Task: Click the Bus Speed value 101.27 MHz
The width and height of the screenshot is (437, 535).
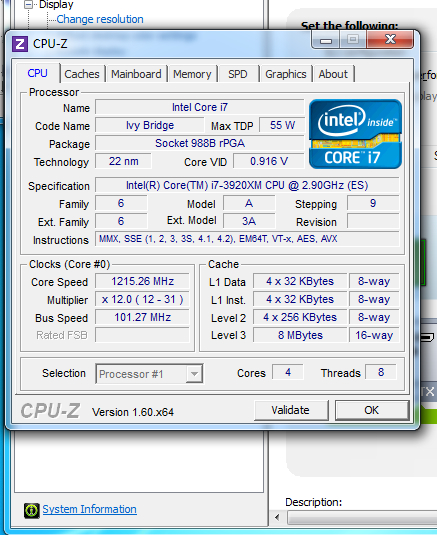Action: coord(142,317)
